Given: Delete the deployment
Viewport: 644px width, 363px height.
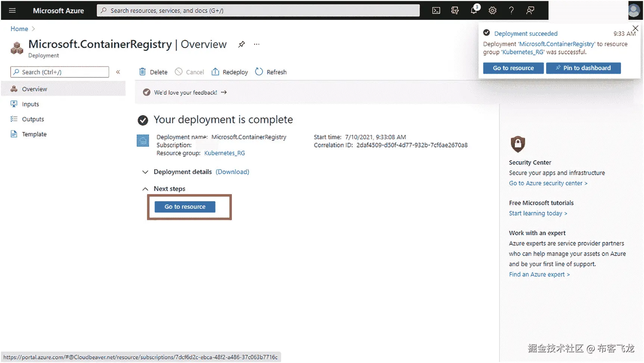Looking at the screenshot, I should [x=153, y=72].
